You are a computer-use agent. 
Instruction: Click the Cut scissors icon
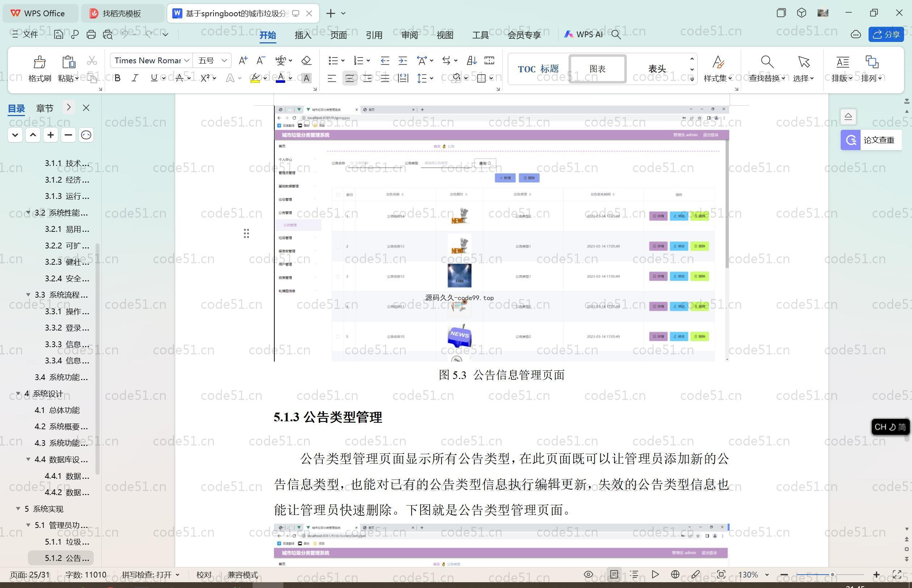coord(92,61)
